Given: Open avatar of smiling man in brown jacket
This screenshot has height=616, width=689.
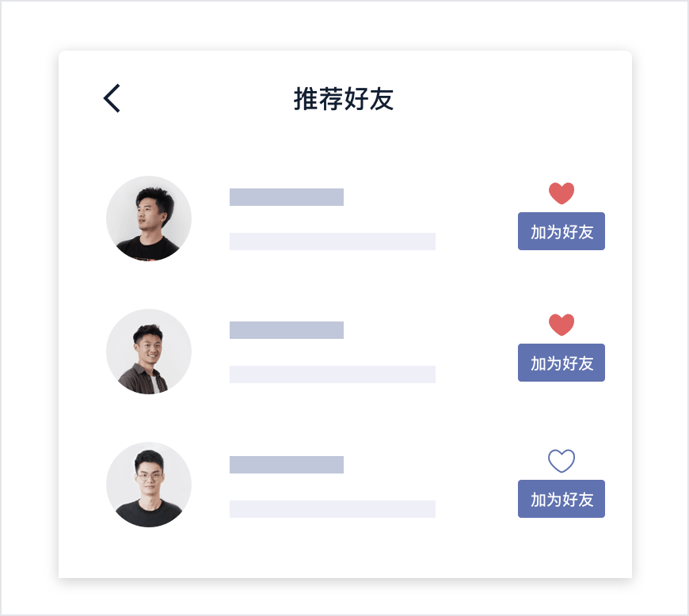Looking at the screenshot, I should (x=149, y=352).
